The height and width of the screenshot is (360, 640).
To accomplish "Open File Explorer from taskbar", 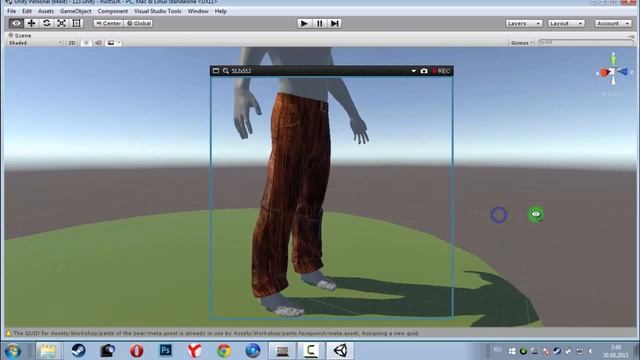I will click(48, 351).
